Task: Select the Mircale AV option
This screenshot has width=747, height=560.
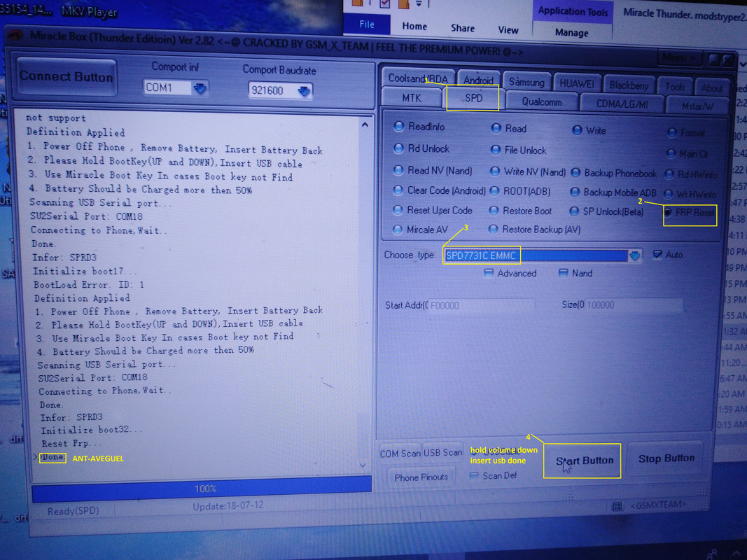Action: 420,230
